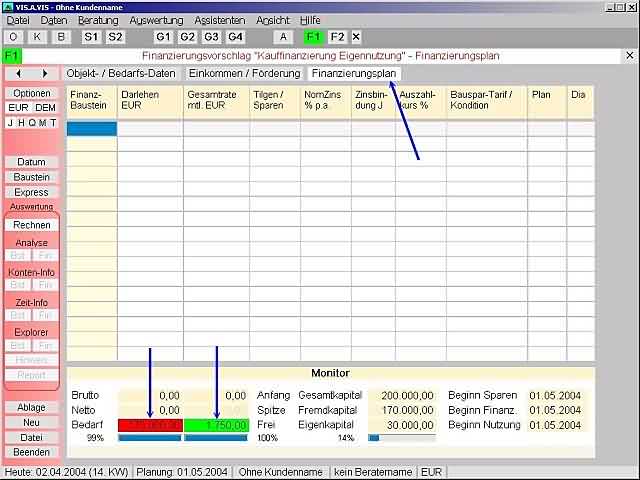Click the Express sidebar button

pyautogui.click(x=32, y=192)
